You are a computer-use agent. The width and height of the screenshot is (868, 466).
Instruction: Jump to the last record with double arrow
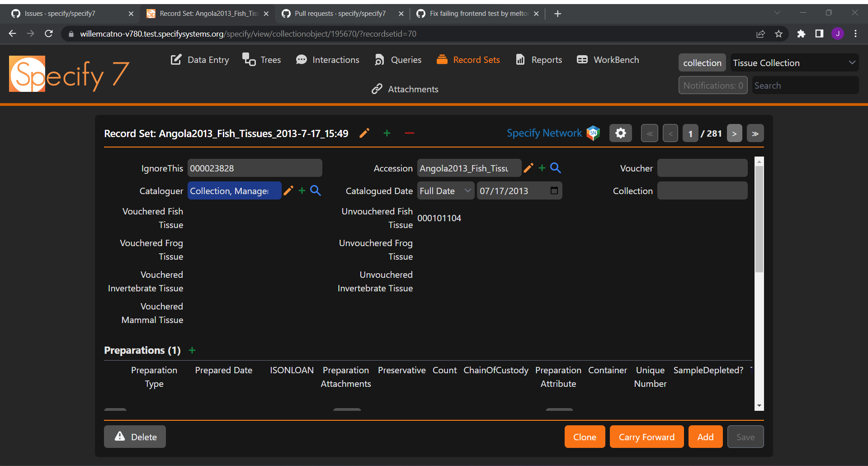[x=755, y=133]
